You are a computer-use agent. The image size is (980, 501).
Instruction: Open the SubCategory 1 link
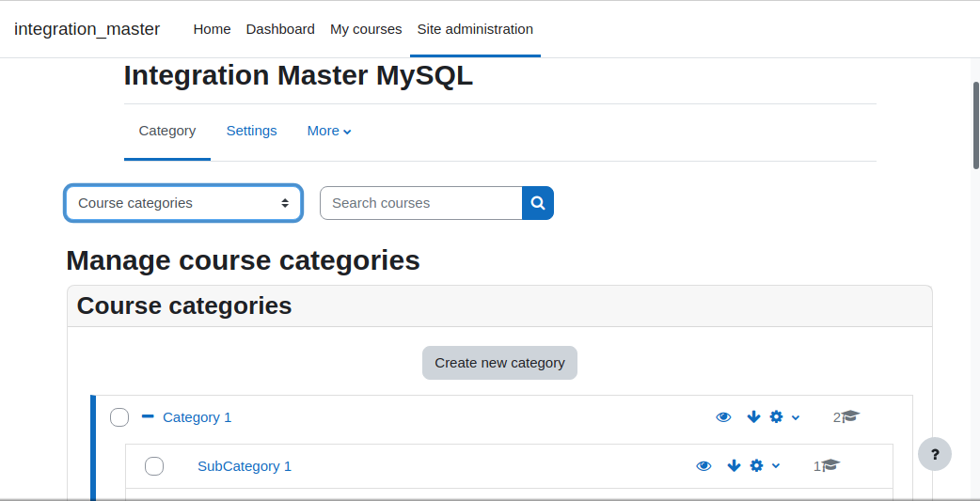245,466
